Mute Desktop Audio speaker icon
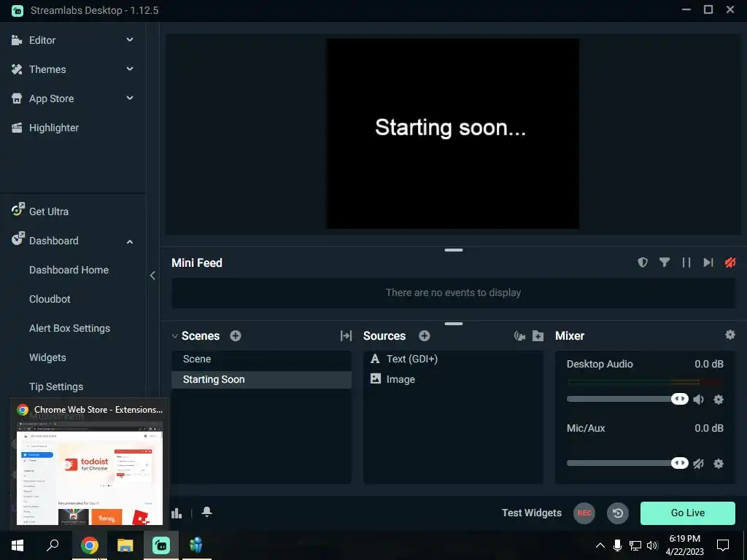Viewport: 747px width, 560px height. [x=699, y=400]
